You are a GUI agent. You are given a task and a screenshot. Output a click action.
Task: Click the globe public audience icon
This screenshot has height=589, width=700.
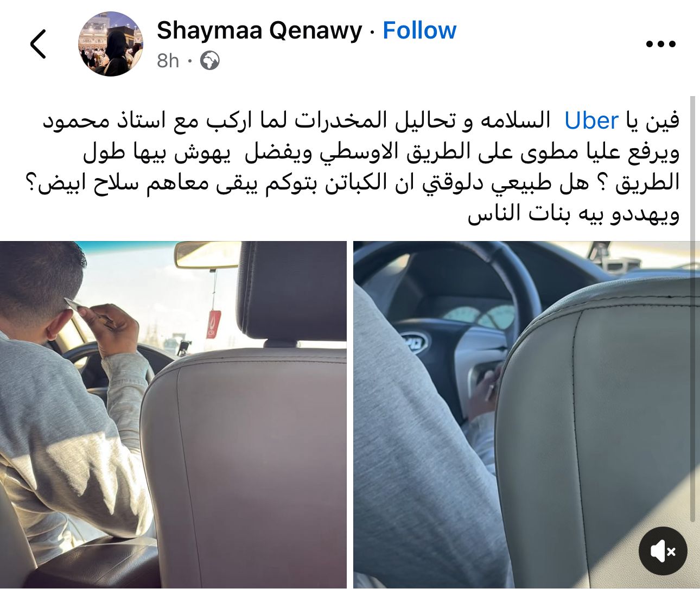pos(209,61)
